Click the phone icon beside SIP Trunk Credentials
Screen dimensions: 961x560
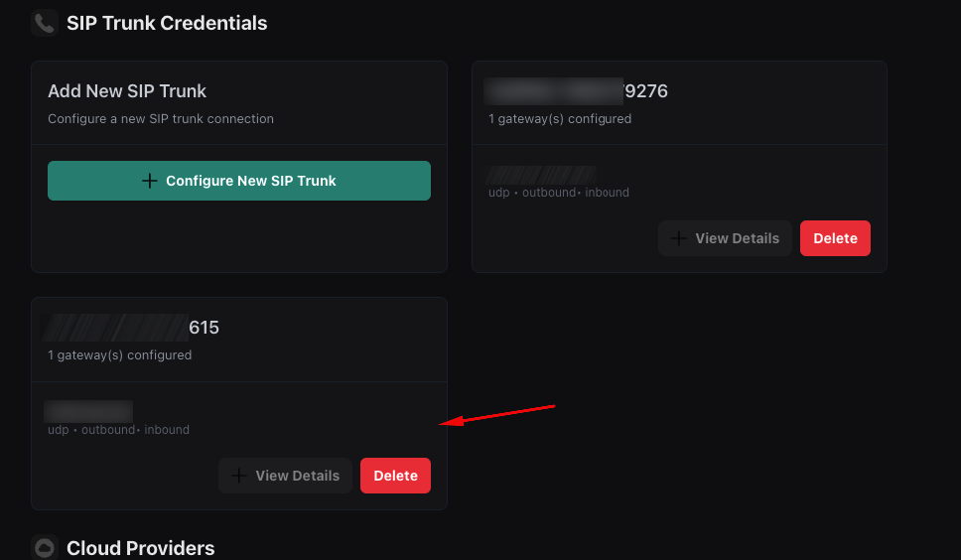click(x=44, y=23)
